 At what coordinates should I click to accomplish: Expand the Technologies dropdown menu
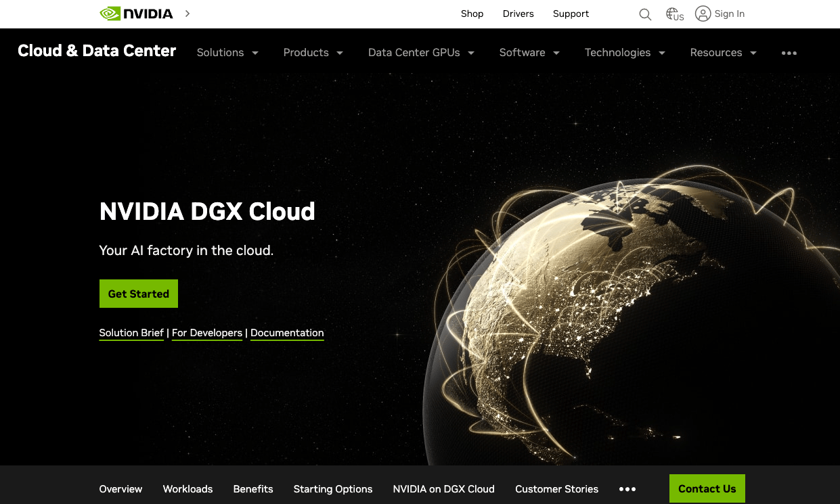[625, 53]
